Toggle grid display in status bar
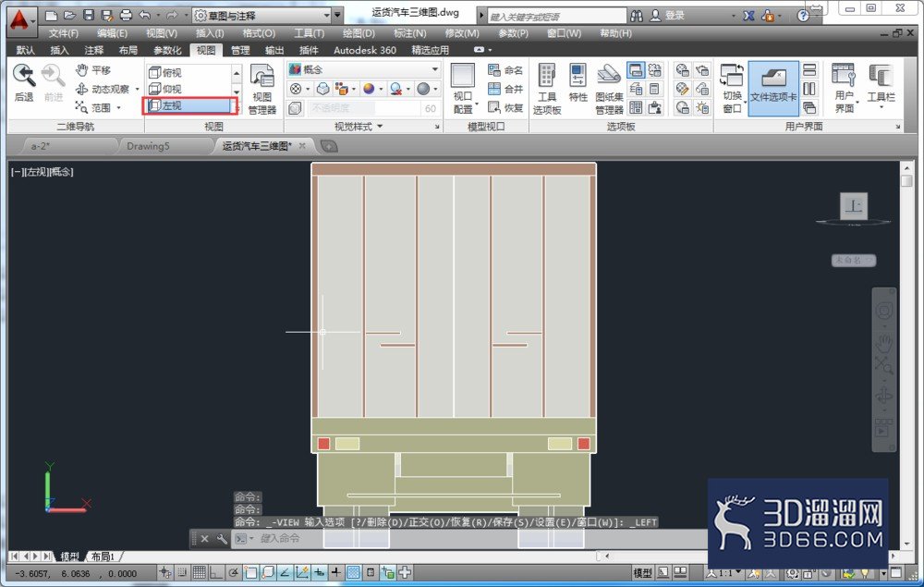924x587 pixels. tap(200, 572)
